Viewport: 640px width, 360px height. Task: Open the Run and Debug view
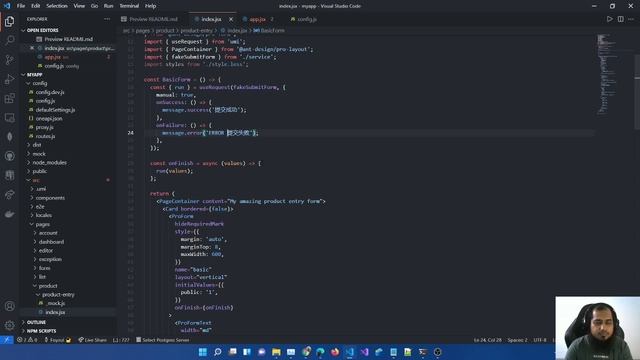pyautogui.click(x=9, y=79)
